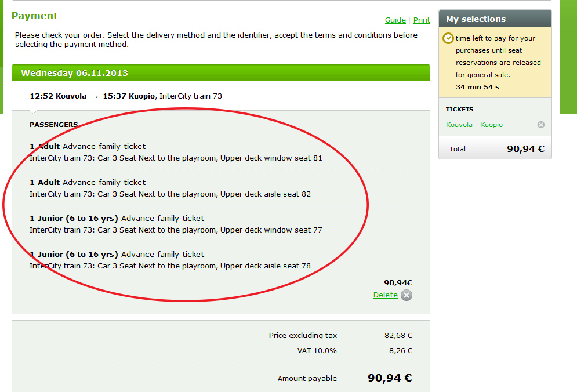Open the Guide link
This screenshot has width=577, height=392.
pos(395,20)
